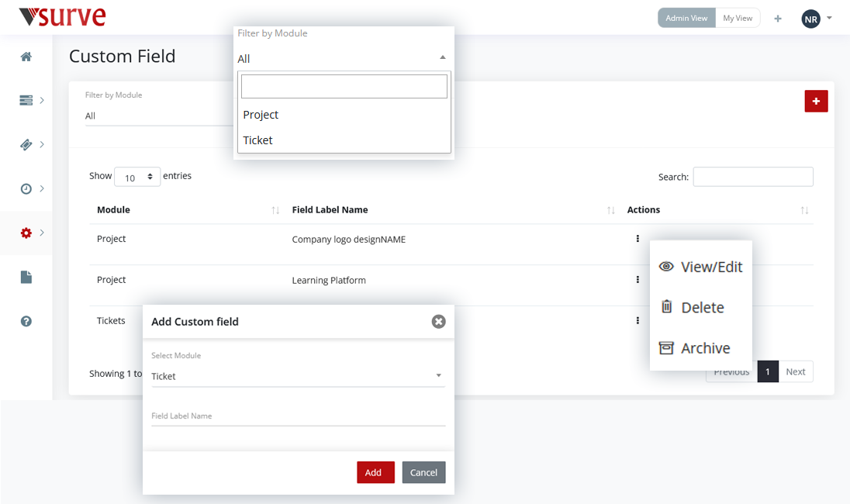This screenshot has height=504, width=850.
Task: Click Company logo designNAME cell
Action: coord(348,240)
